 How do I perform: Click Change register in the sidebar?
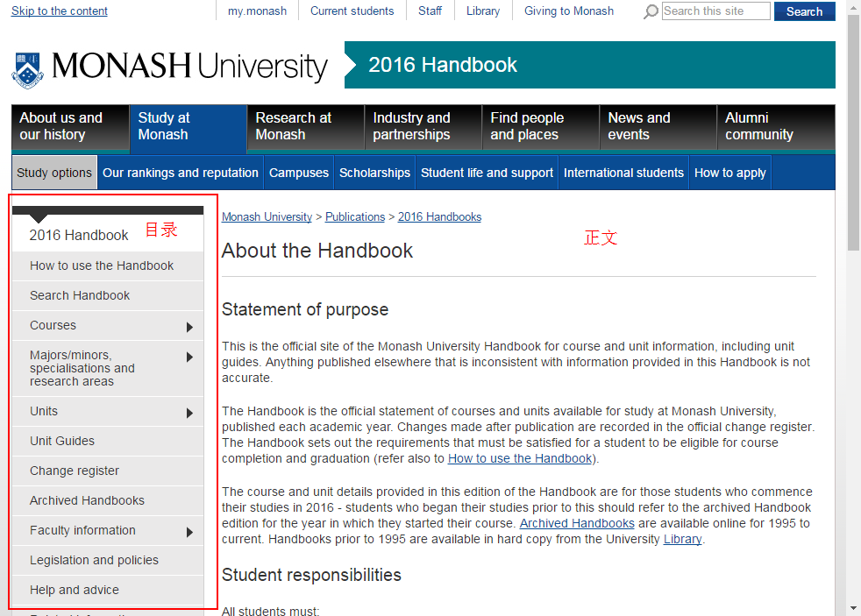click(x=75, y=471)
